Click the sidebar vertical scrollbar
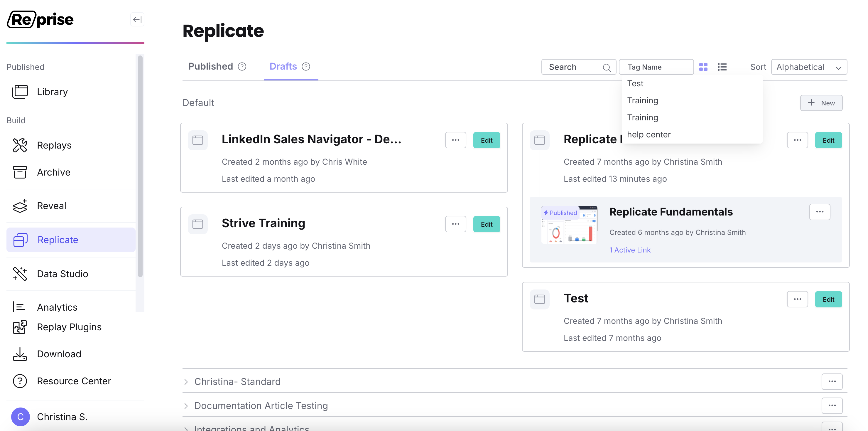The height and width of the screenshot is (431, 868). tap(140, 166)
